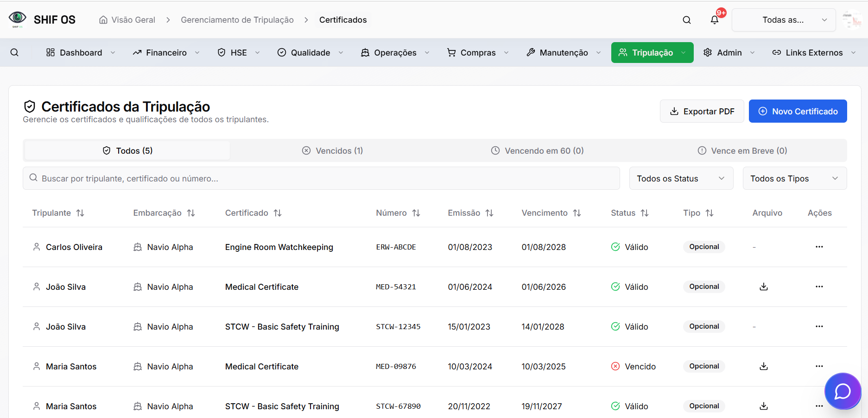The image size is (868, 418).
Task: Expand the Todos os Tipos filter
Action: tap(794, 179)
